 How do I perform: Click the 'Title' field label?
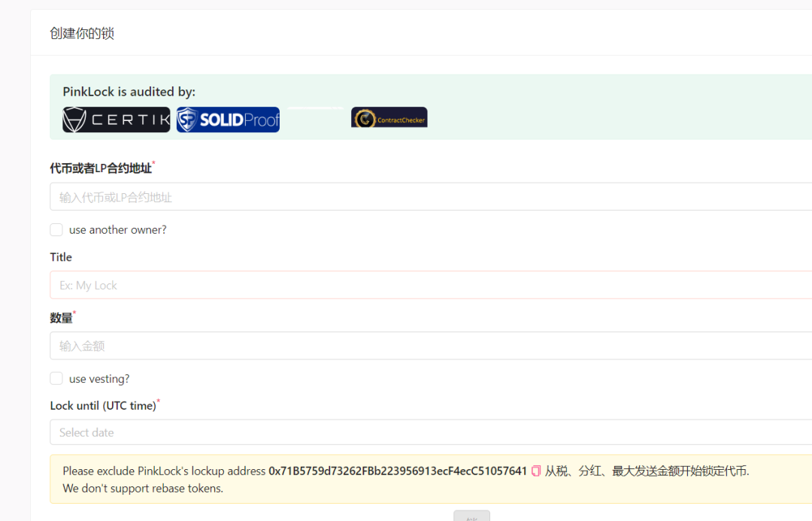pos(61,257)
